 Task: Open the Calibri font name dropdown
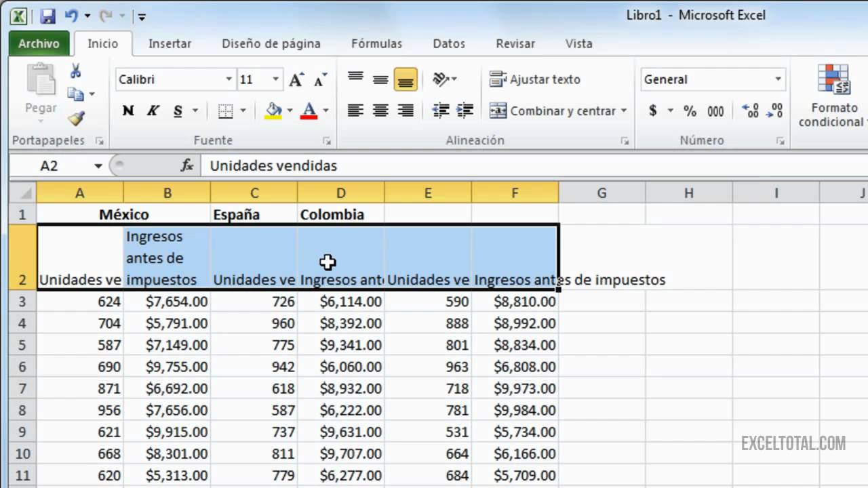[x=229, y=79]
